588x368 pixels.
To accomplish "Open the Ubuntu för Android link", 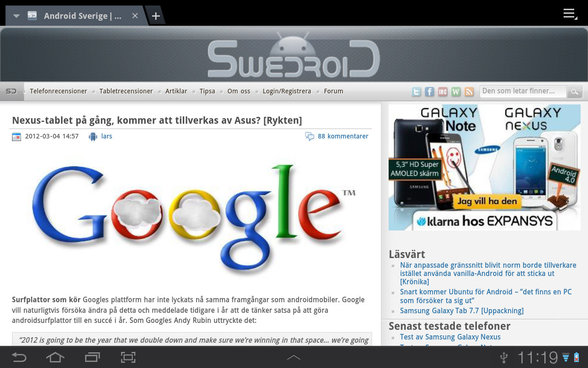I will (x=486, y=296).
